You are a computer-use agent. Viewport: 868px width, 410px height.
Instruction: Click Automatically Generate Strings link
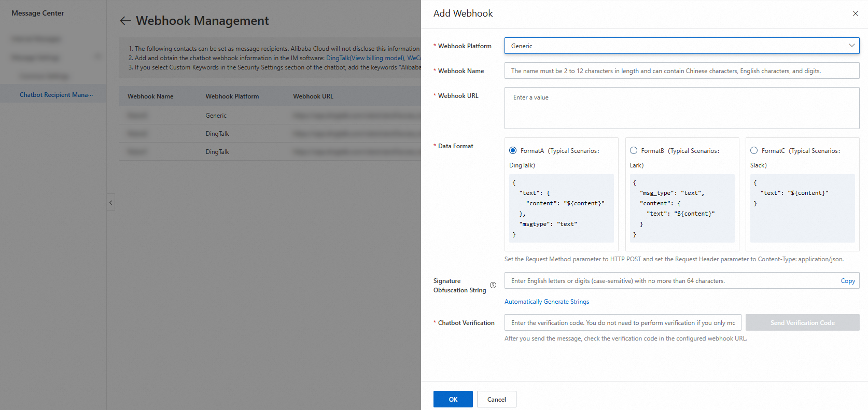pyautogui.click(x=547, y=302)
